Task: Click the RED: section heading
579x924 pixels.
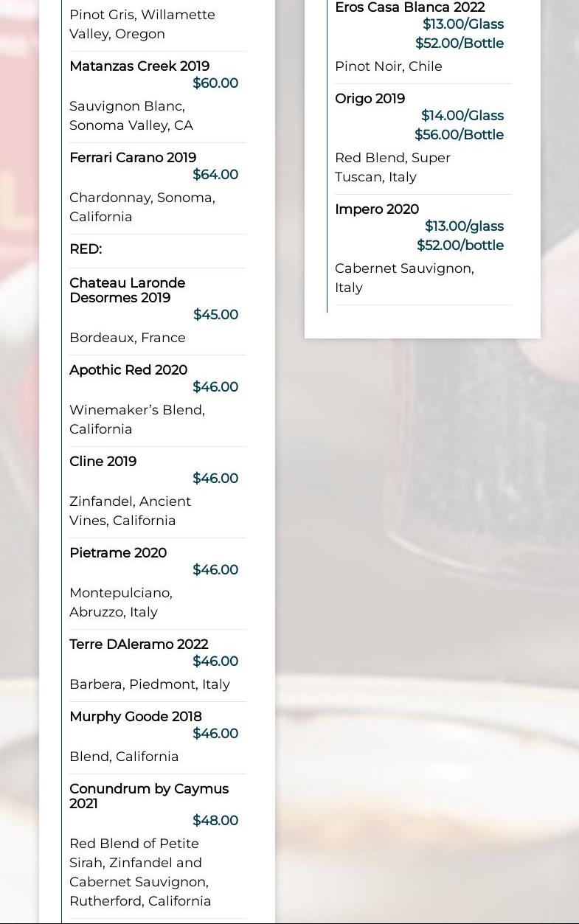Action: coord(86,249)
